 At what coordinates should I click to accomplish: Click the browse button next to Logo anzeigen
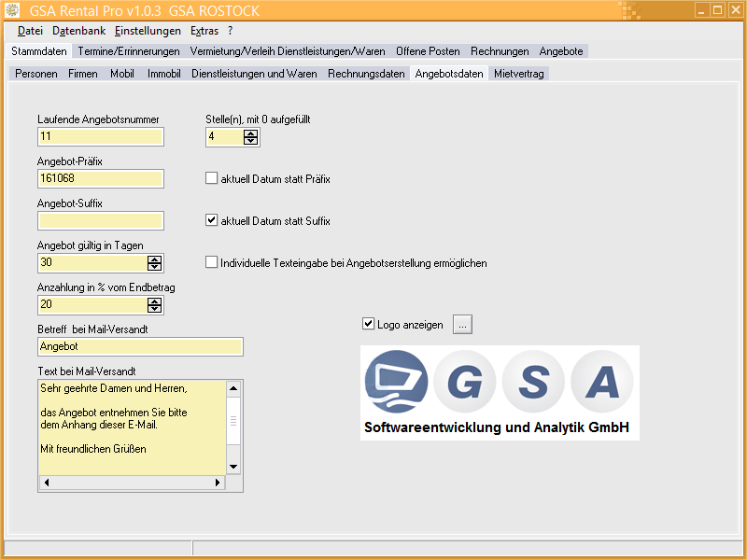pos(463,324)
